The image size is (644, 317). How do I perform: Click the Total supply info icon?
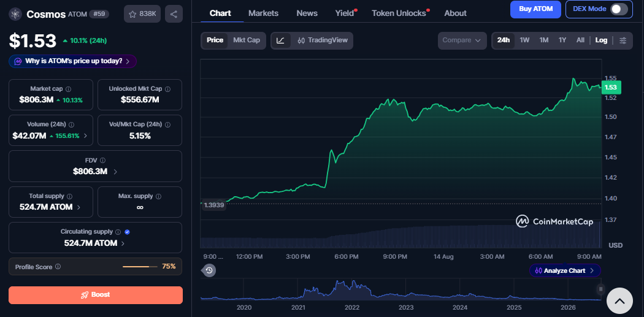point(69,196)
